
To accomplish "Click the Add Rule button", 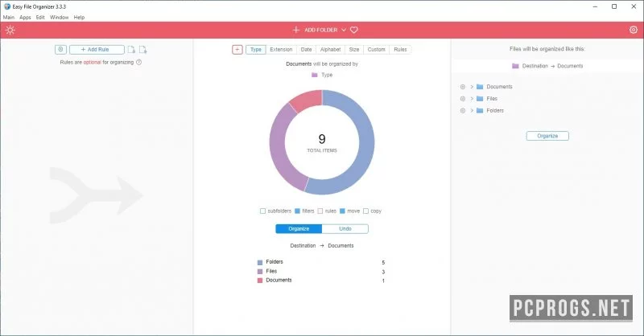I will (x=97, y=49).
